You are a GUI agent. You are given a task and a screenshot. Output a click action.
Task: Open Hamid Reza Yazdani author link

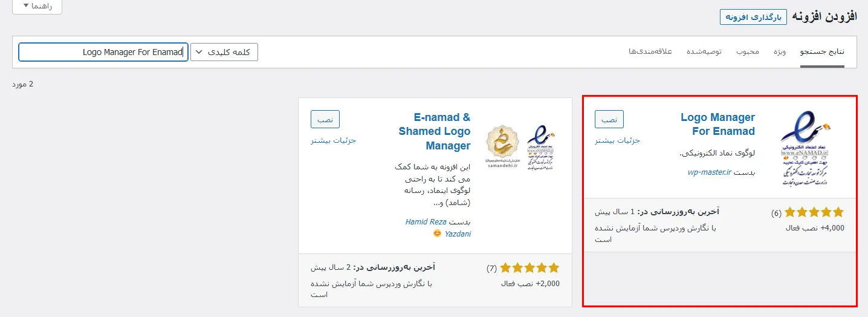[438, 227]
